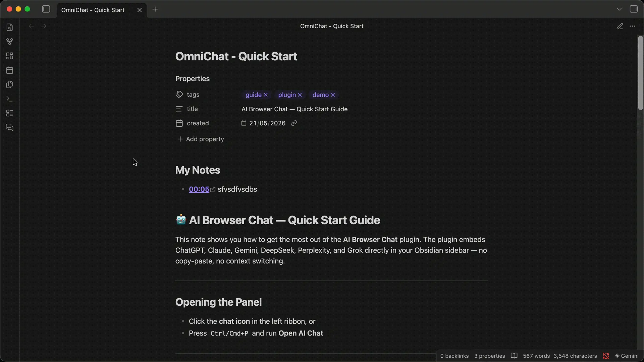
Task: Navigate back with the left arrow
Action: pos(31,26)
